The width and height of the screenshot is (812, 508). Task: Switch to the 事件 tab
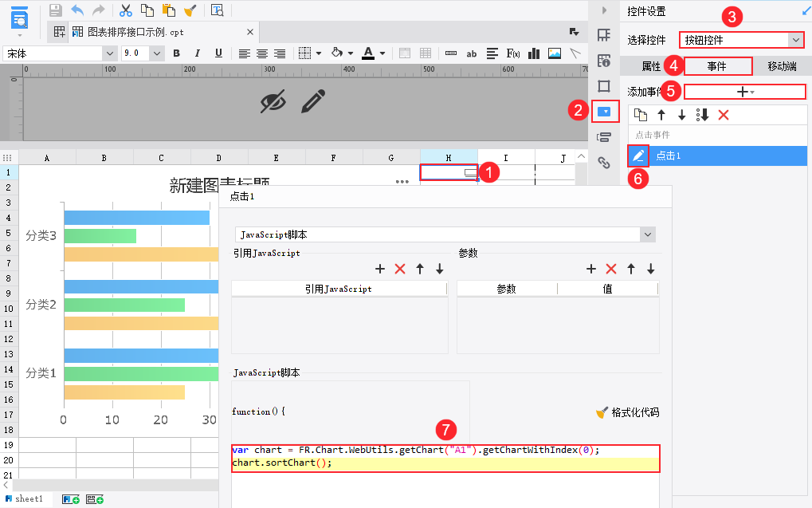click(718, 66)
